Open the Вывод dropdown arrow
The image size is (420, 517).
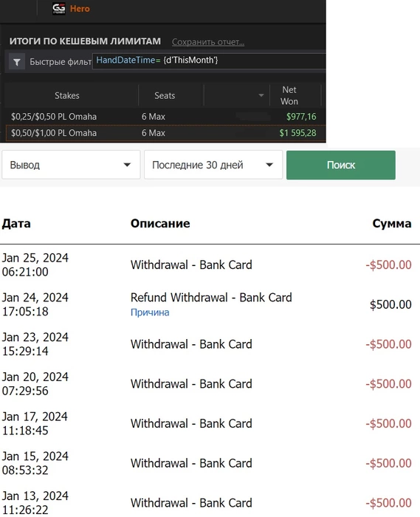(x=127, y=165)
